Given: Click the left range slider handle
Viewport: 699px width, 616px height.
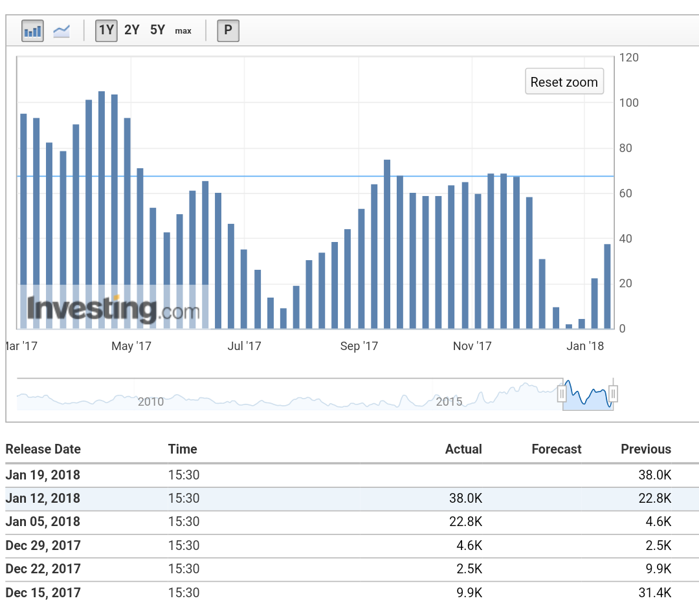Looking at the screenshot, I should tap(562, 393).
